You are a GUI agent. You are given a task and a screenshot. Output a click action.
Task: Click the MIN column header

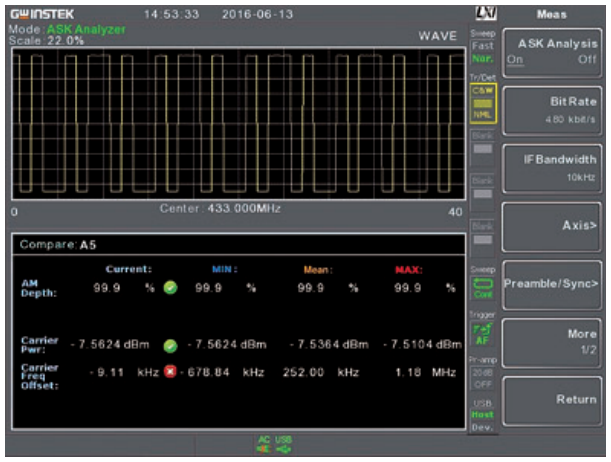(x=225, y=269)
